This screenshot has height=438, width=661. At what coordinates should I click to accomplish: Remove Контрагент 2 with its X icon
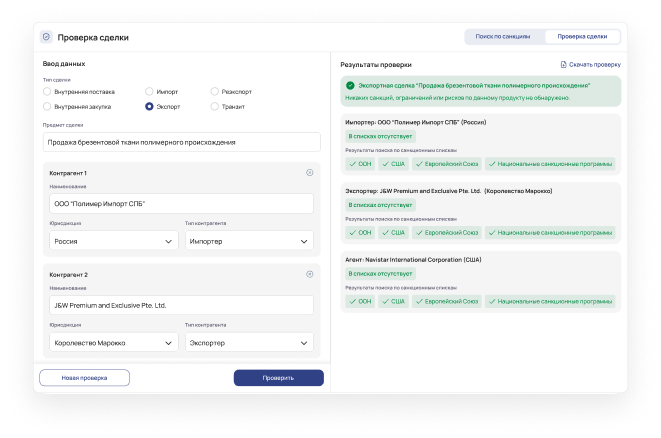[x=310, y=274]
